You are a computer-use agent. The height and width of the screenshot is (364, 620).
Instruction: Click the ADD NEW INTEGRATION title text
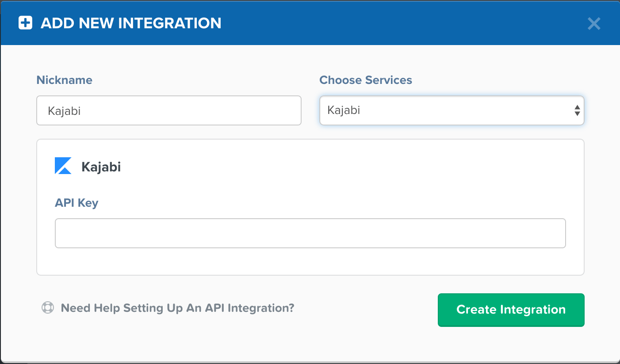[x=131, y=23]
